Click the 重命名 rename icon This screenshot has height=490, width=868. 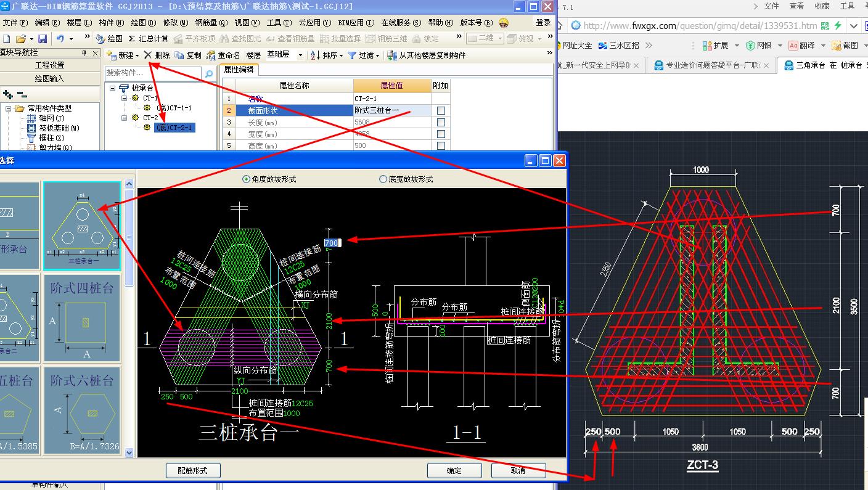(211, 55)
